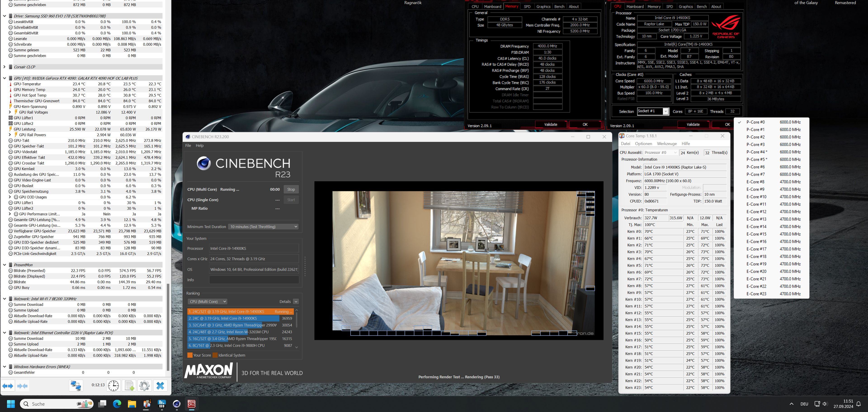This screenshot has width=868, height=412.
Task: Select E-Core #20 in core list
Action: tap(771, 271)
